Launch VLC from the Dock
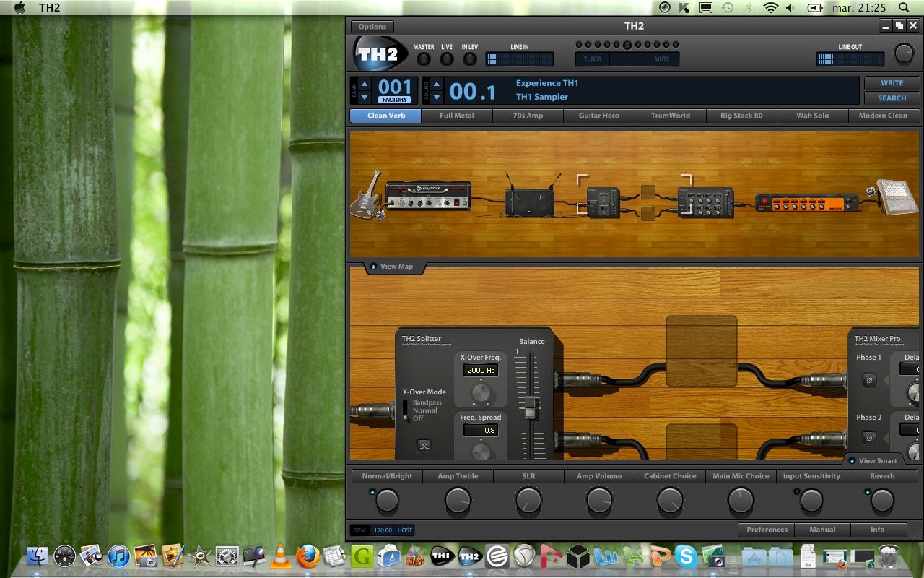The height and width of the screenshot is (578, 924). tap(280, 556)
